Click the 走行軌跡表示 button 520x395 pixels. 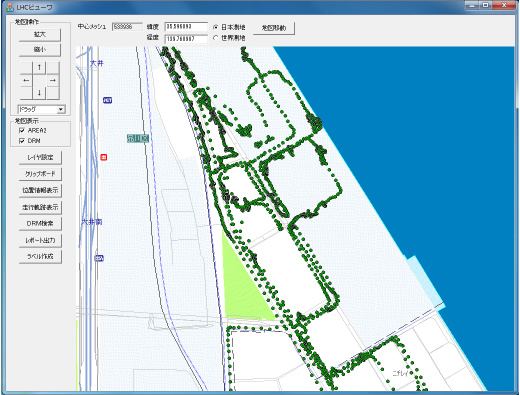point(40,207)
